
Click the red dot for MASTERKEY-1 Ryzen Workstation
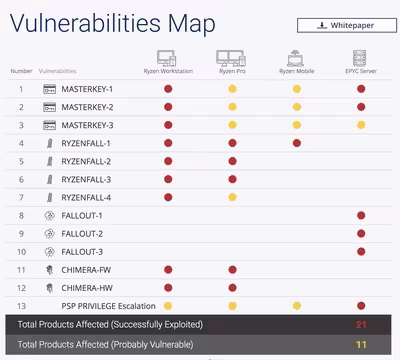[x=168, y=89]
